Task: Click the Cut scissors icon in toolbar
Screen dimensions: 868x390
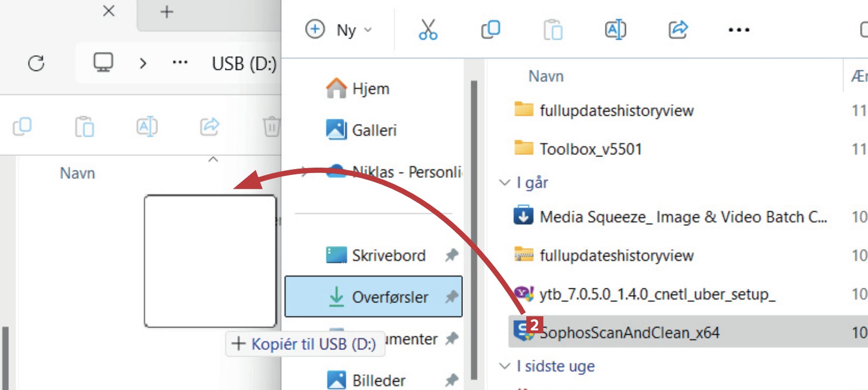Action: pos(428,30)
